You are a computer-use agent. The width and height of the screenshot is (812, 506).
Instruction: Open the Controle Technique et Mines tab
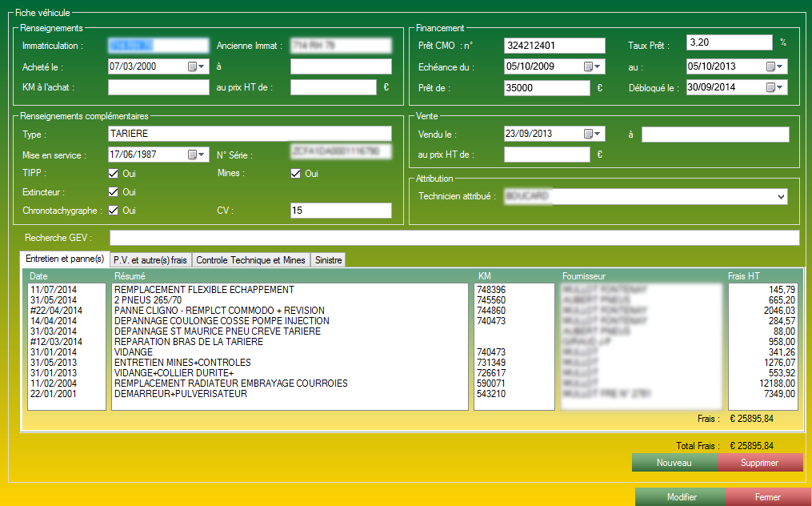click(250, 260)
